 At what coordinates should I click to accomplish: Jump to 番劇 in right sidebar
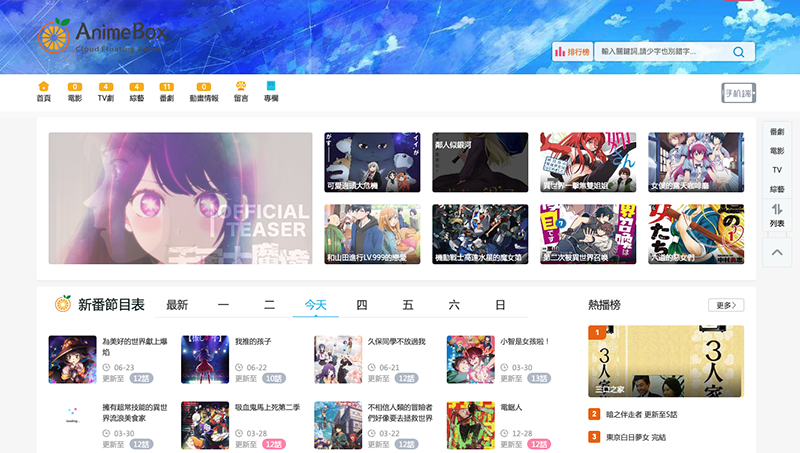[x=777, y=132]
